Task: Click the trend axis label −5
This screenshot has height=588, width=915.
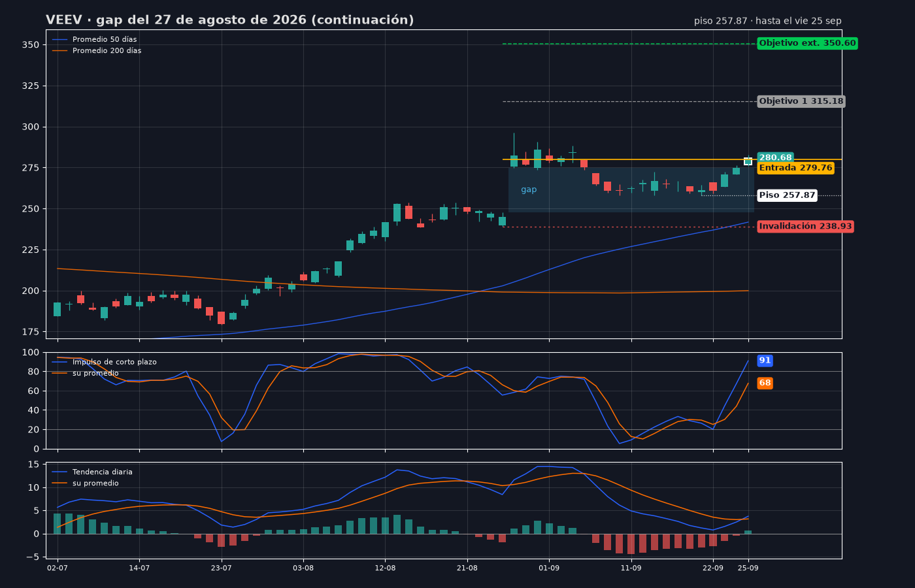Action: point(33,557)
